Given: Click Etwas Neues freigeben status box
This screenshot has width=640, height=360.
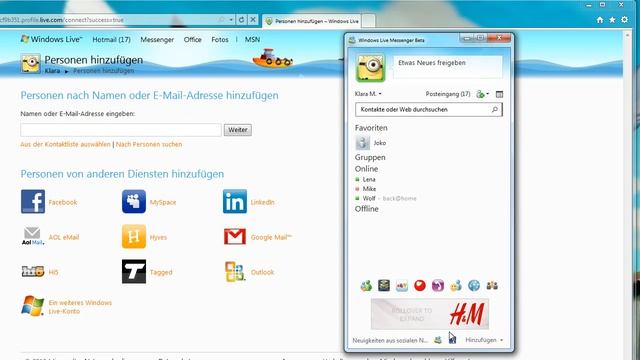Looking at the screenshot, I should click(448, 67).
